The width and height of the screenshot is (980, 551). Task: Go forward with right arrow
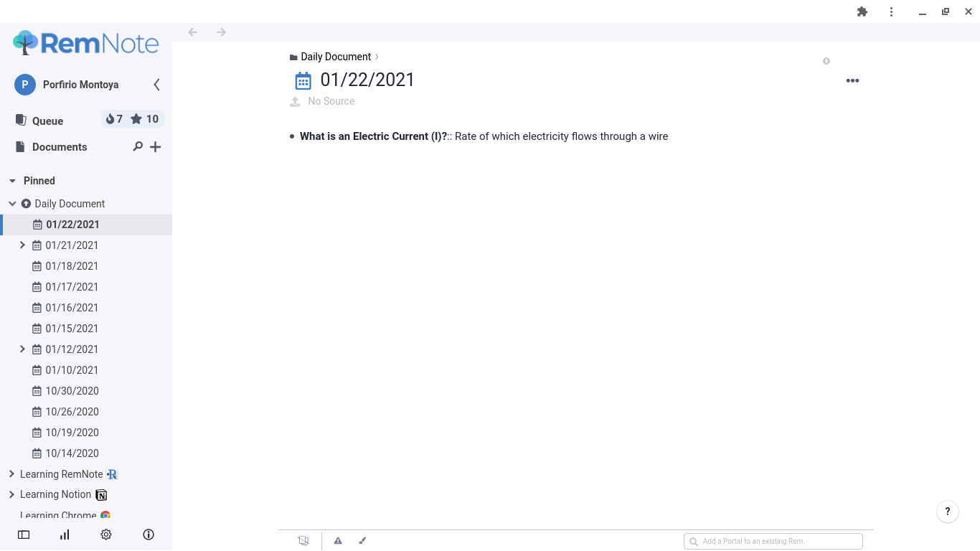point(222,32)
